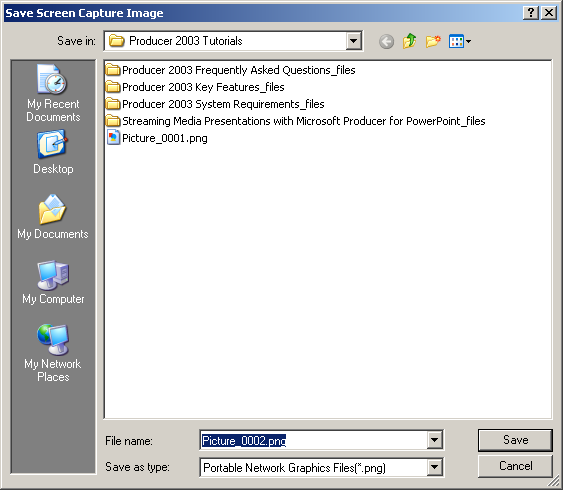
Task: Open the Save as type dropdown
Action: coord(434,467)
